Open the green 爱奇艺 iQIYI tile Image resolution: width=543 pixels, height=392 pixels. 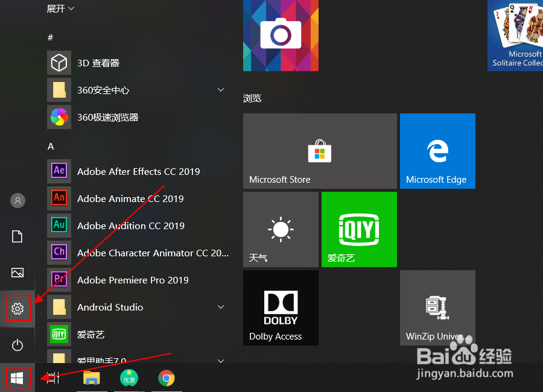(x=359, y=229)
